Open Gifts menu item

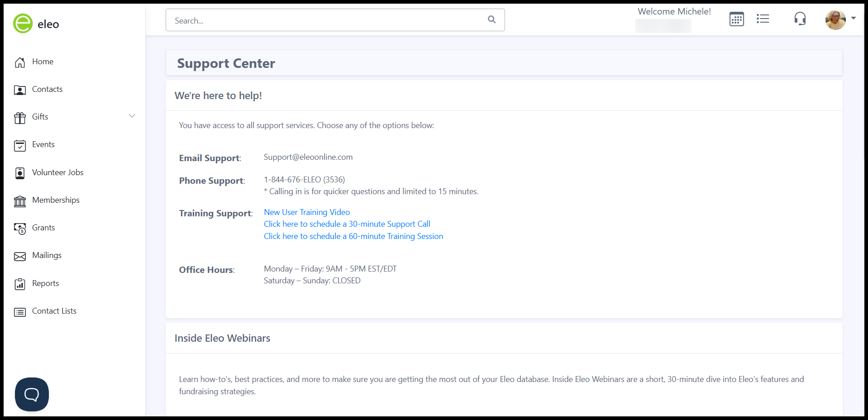coord(40,117)
